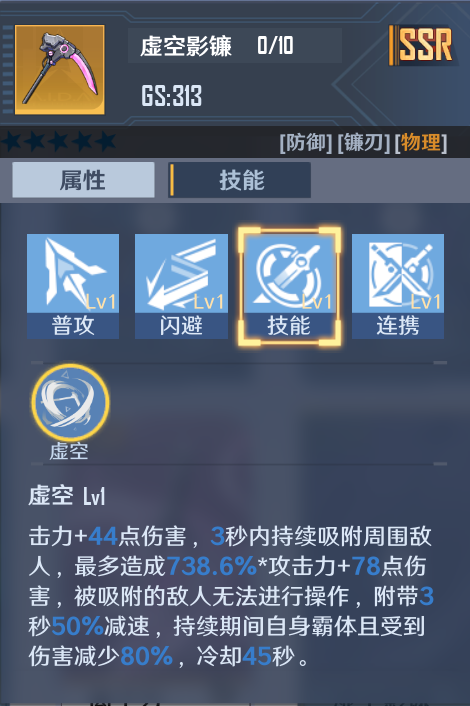Click the 虚空 Lv1 skill heading
The image size is (470, 706).
click(x=67, y=497)
